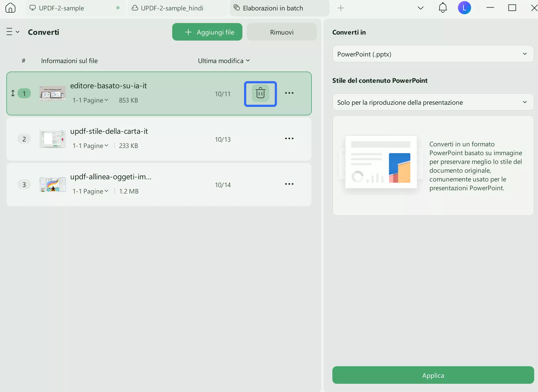Open new tab with plus icon
Image resolution: width=538 pixels, height=392 pixels.
tap(341, 8)
